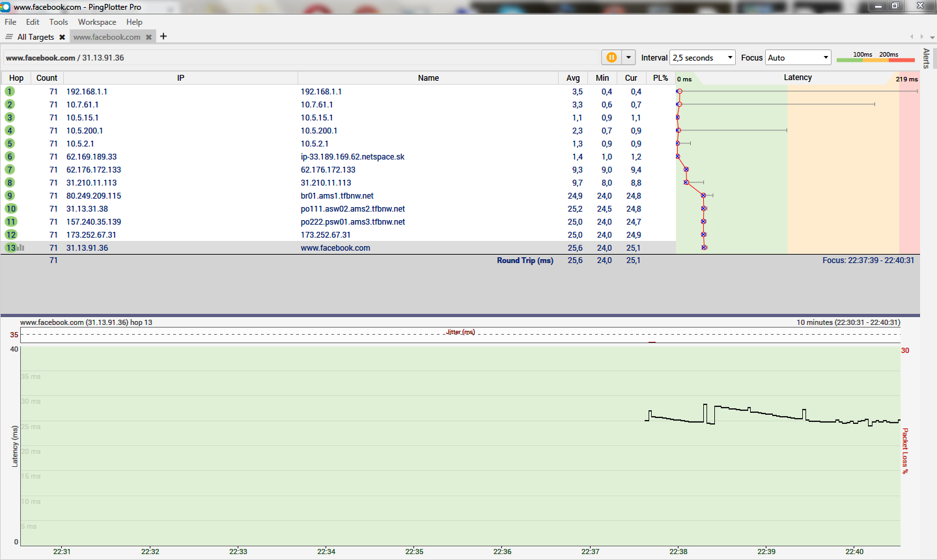Screen dimensions: 937x560
Task: Click the PL% column header
Action: [x=660, y=77]
